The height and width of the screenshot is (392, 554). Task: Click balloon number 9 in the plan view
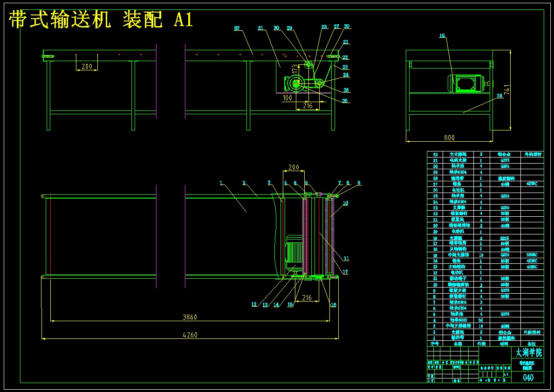(359, 183)
